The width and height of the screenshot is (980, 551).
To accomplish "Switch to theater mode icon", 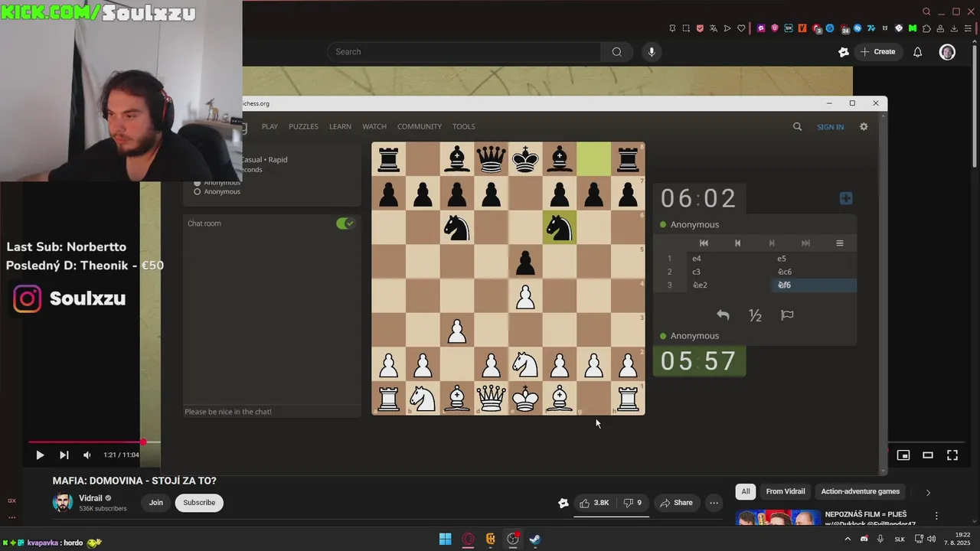I will [x=928, y=455].
